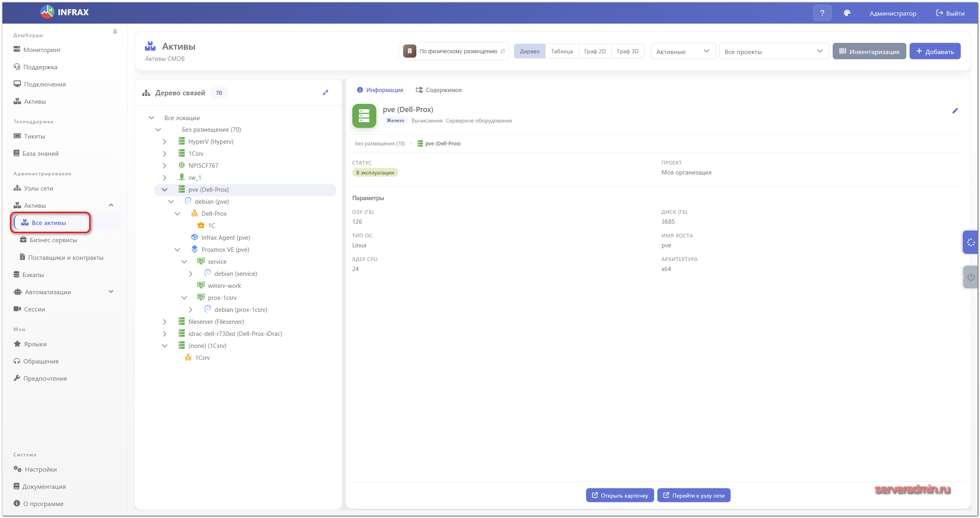Open the Активные status dropdown

point(683,51)
